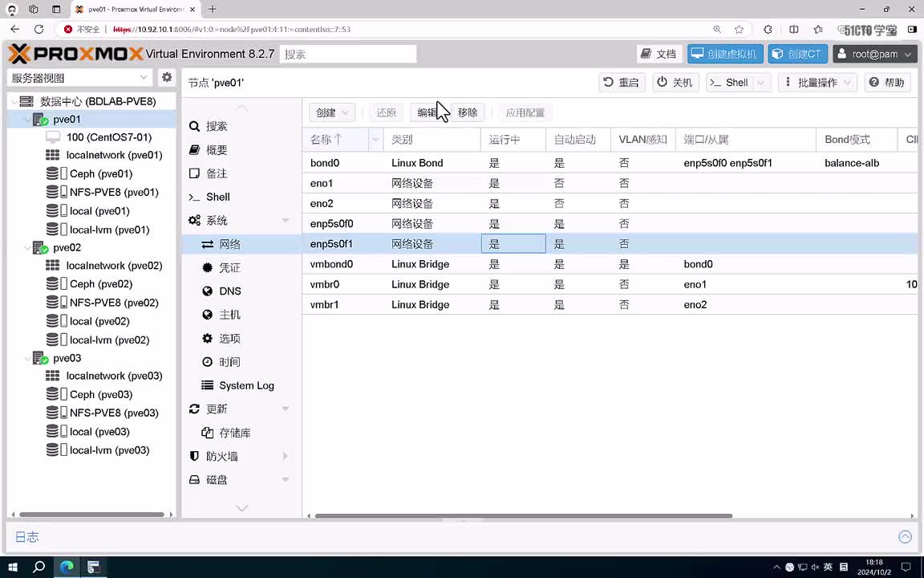924x578 pixels.
Task: Collapse the pve03 node tree
Action: [x=26, y=358]
